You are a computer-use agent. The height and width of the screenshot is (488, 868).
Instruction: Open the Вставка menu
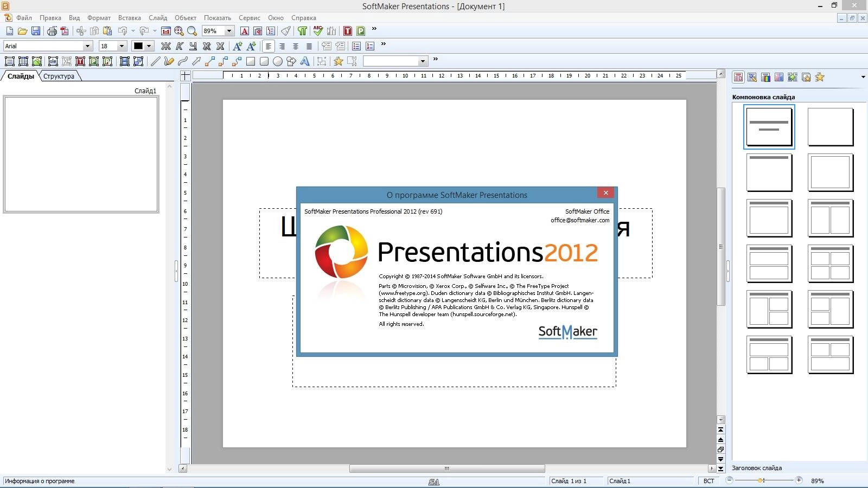pos(130,18)
